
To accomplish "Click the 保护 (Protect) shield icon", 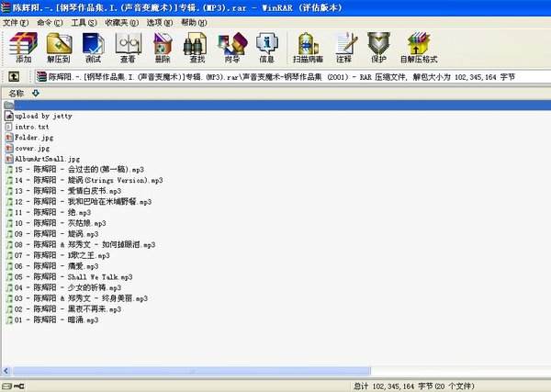I will pos(378,48).
